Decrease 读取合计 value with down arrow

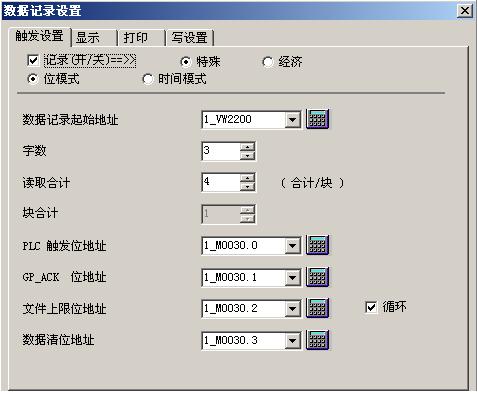coord(247,187)
